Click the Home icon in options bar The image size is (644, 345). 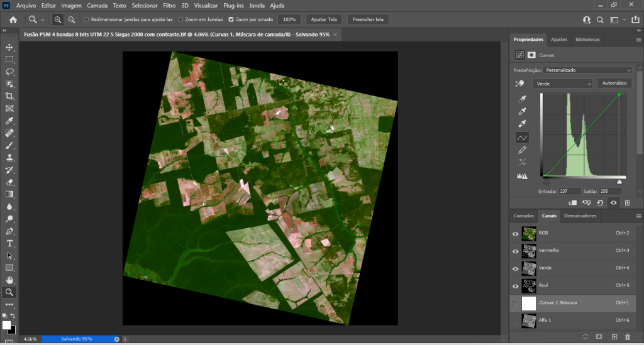(x=13, y=19)
